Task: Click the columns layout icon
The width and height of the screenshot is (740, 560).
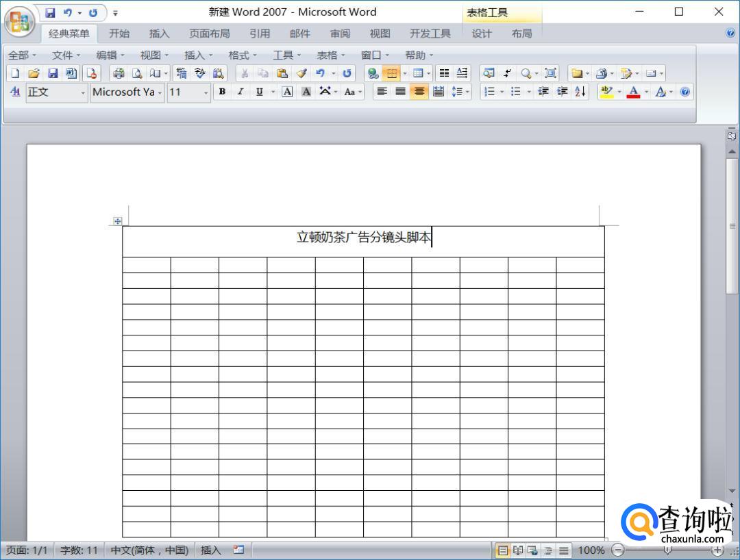Action: [x=444, y=73]
